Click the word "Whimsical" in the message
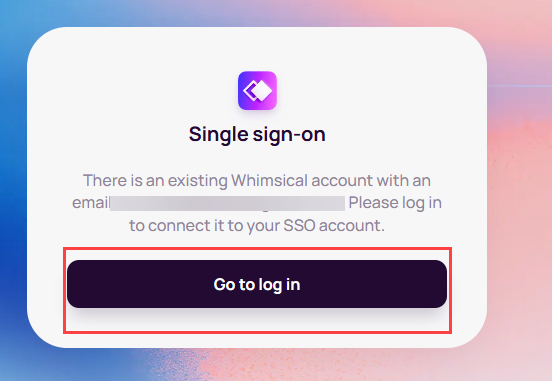Viewport: 552px width, 381px height. [x=269, y=180]
